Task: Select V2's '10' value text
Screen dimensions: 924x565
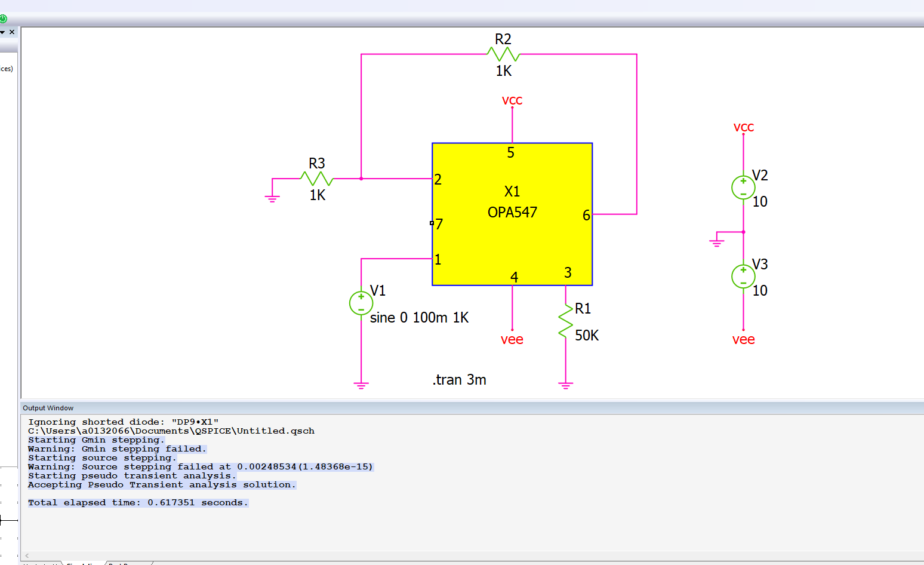Action: tap(760, 202)
